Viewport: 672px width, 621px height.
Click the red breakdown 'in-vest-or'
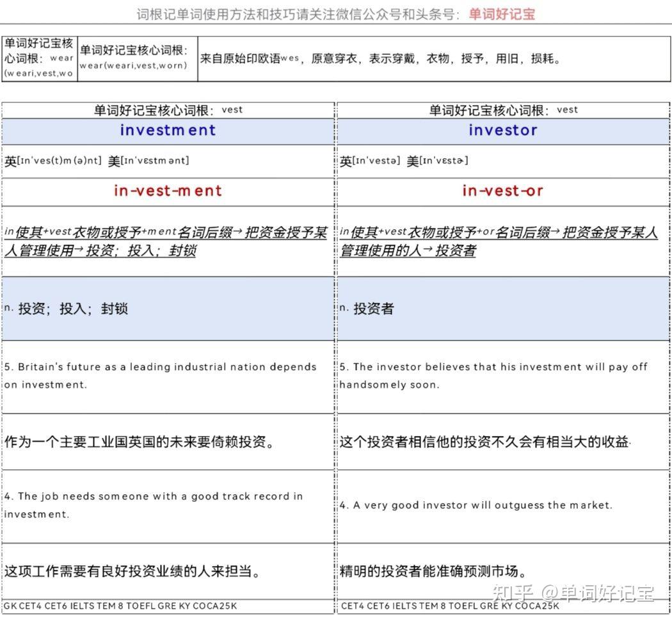pyautogui.click(x=502, y=191)
